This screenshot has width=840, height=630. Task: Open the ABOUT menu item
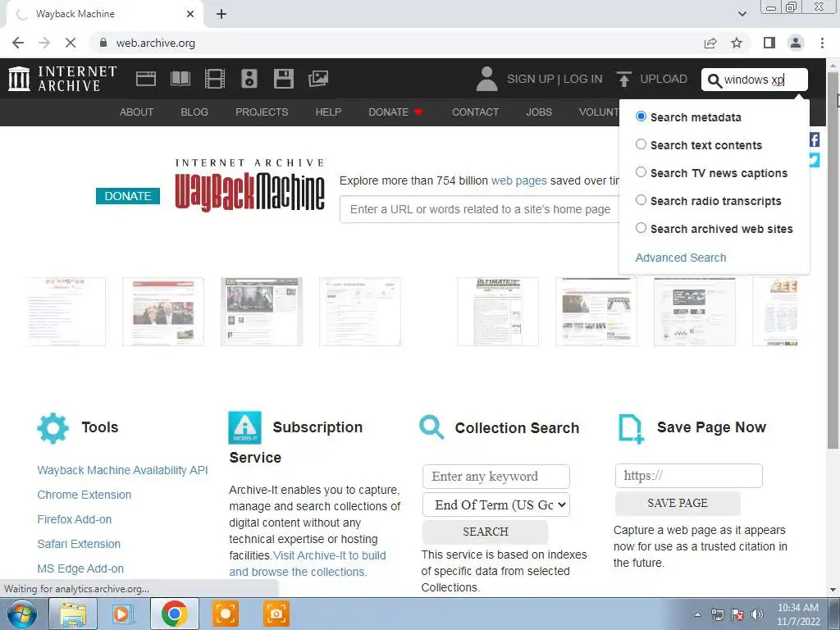137,112
